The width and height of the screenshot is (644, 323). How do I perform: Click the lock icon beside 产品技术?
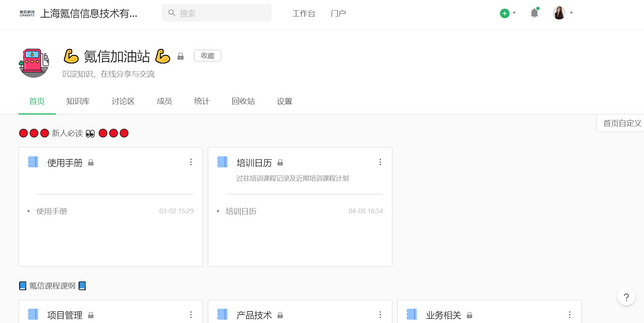280,315
